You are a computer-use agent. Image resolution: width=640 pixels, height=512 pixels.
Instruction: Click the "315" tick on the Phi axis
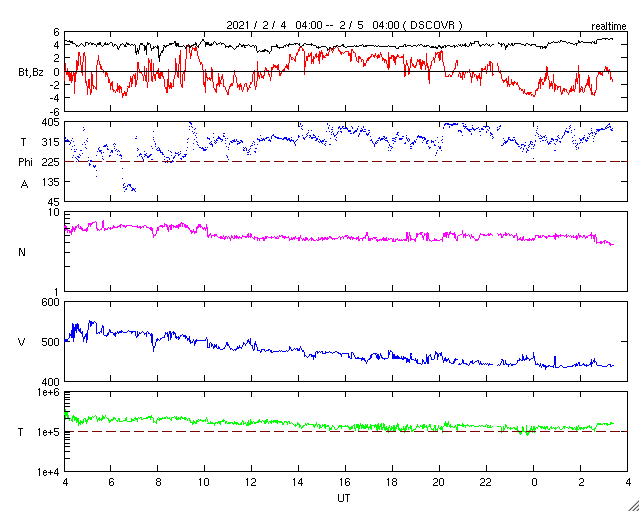click(52, 142)
